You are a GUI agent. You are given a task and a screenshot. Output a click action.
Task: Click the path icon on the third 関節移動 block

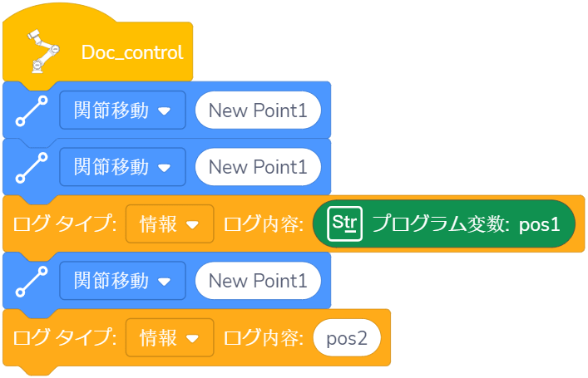pos(30,281)
